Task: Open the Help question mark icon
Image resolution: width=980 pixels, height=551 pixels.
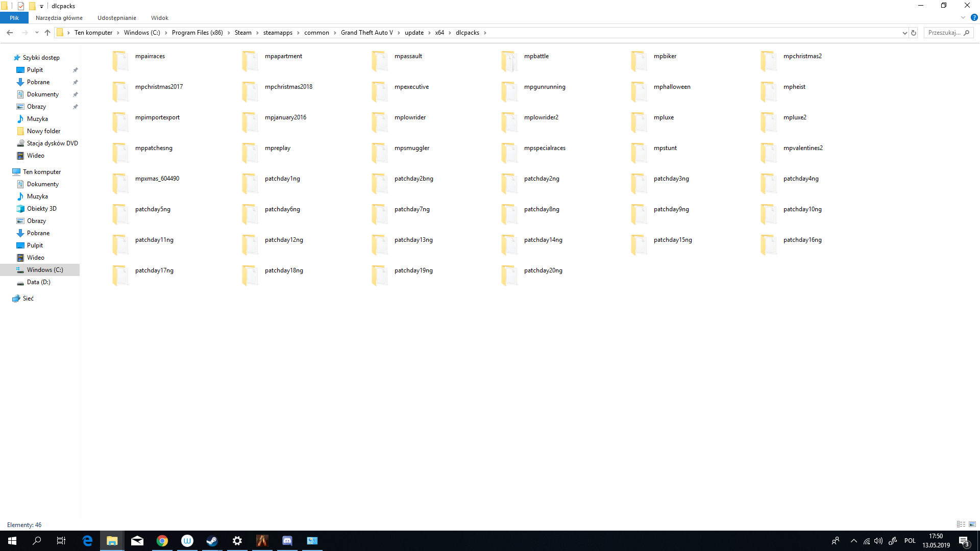Action: [x=974, y=17]
